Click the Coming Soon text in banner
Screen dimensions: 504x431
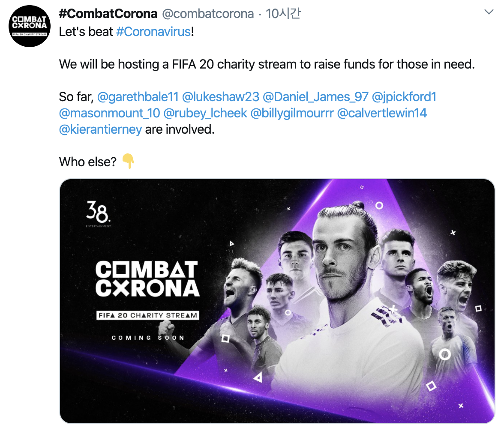[x=148, y=338]
